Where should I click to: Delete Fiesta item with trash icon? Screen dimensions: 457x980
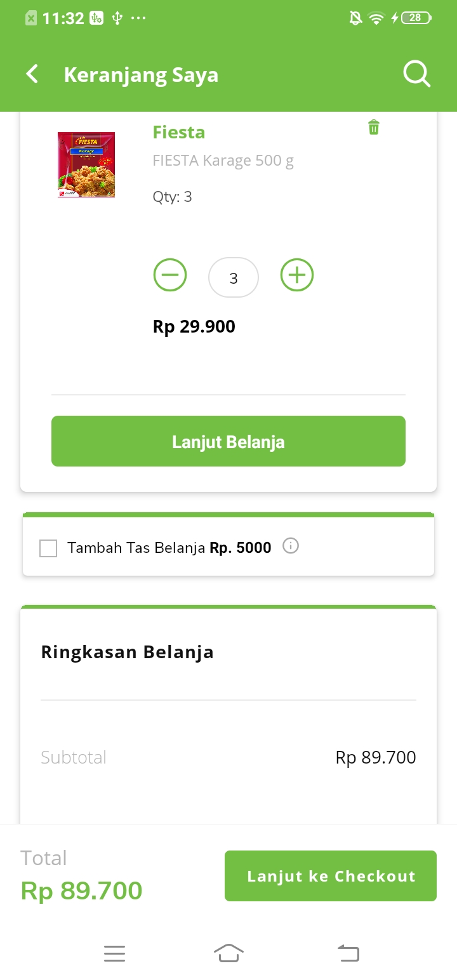click(x=374, y=128)
